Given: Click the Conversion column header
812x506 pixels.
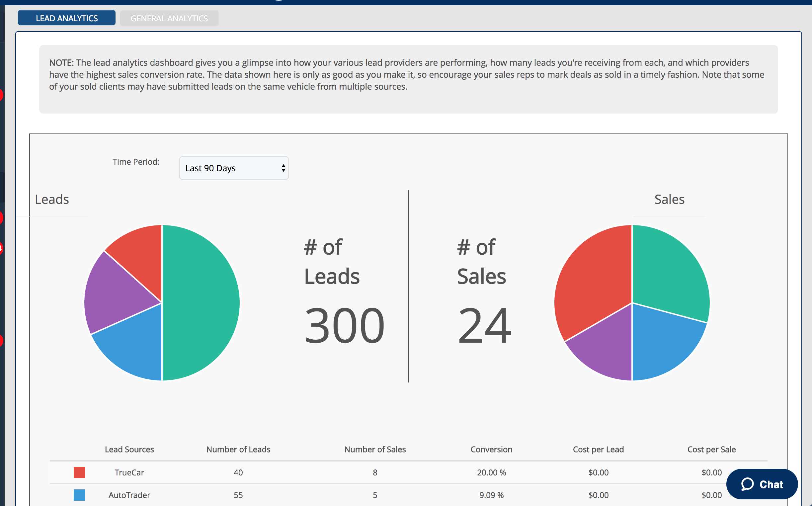Looking at the screenshot, I should tap(491, 449).
